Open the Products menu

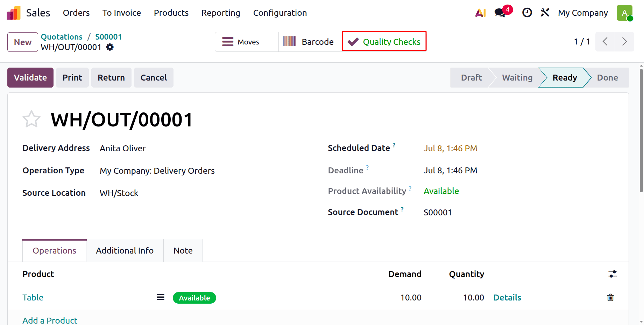pos(171,13)
